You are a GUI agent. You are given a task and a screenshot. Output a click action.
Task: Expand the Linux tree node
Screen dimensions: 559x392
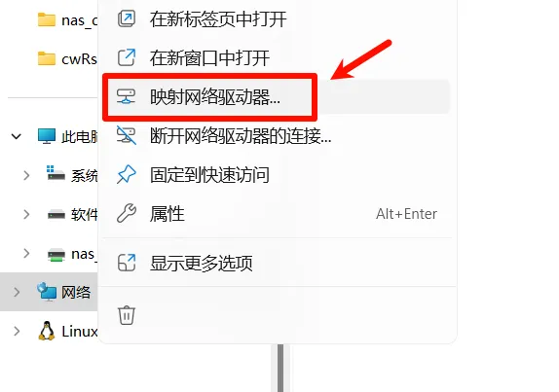17,331
